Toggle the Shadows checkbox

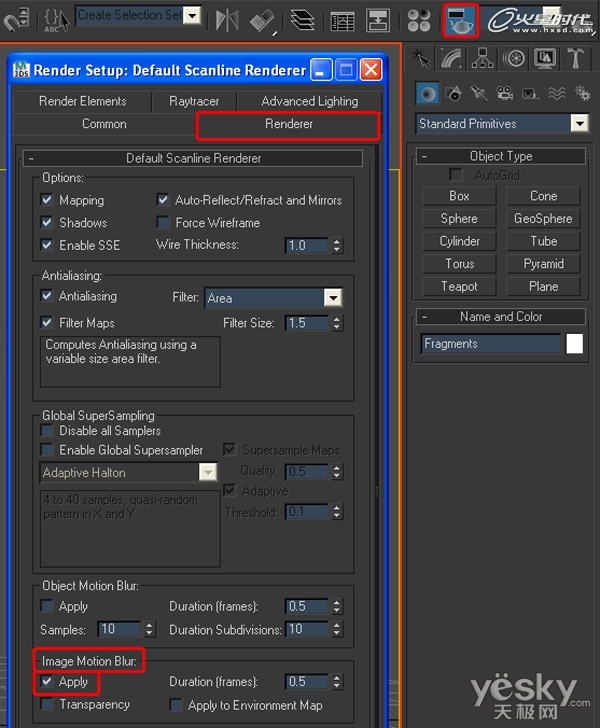(x=47, y=222)
